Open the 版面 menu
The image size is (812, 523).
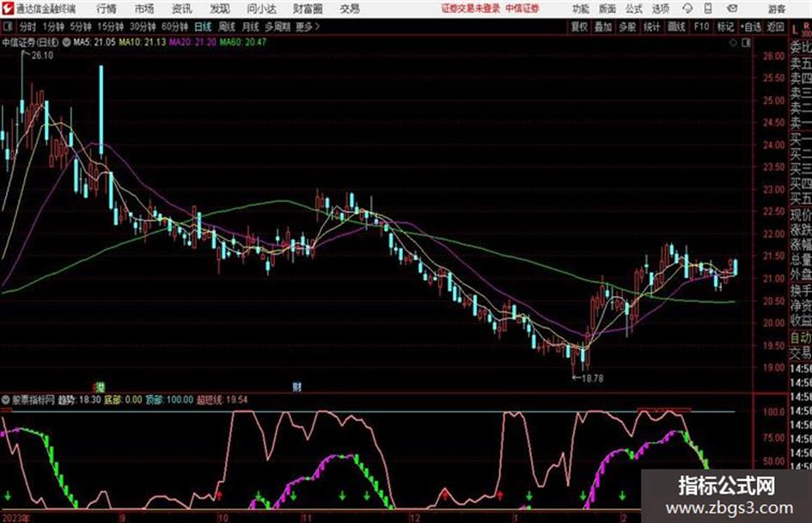pyautogui.click(x=607, y=9)
